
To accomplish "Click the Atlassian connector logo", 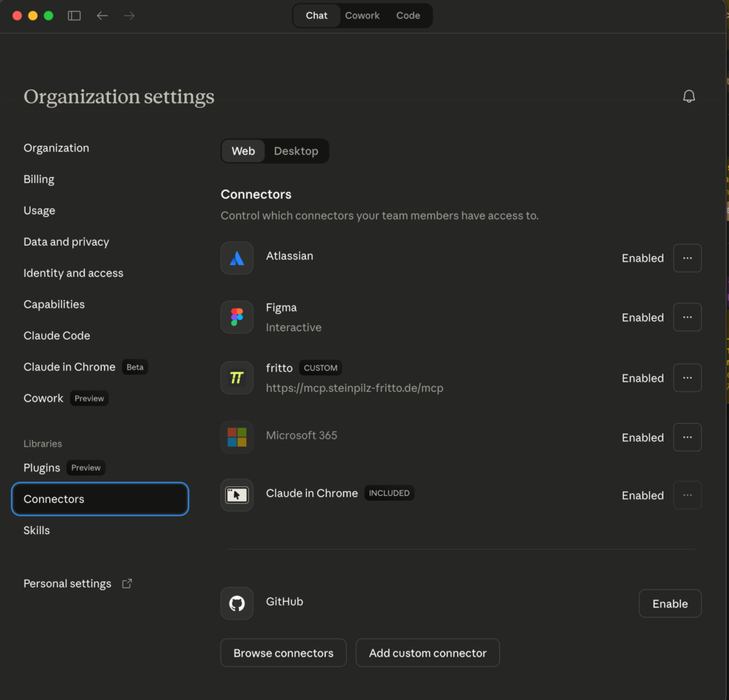I will coord(237,258).
